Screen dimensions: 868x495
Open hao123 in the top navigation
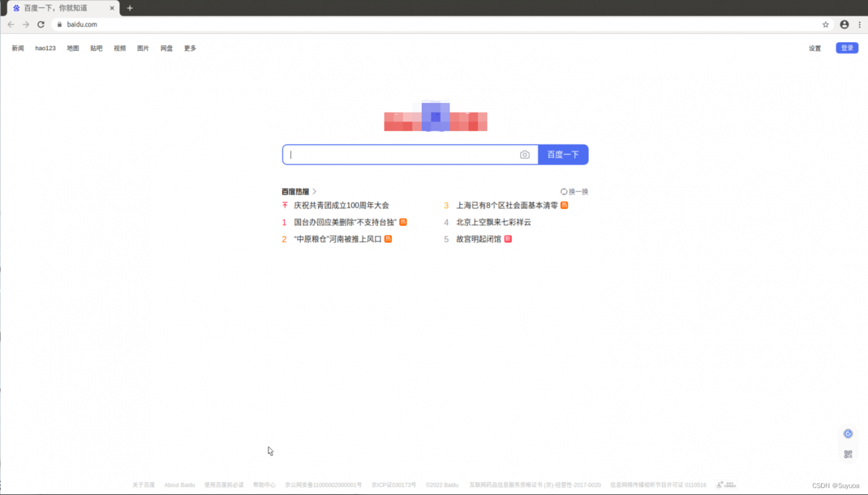[45, 48]
